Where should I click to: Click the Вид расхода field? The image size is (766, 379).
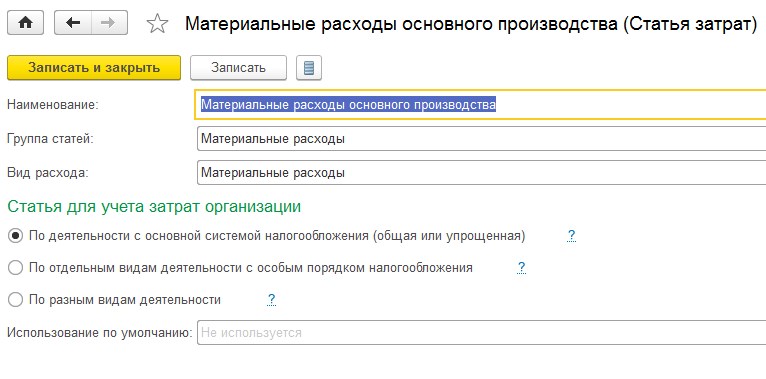pos(482,173)
